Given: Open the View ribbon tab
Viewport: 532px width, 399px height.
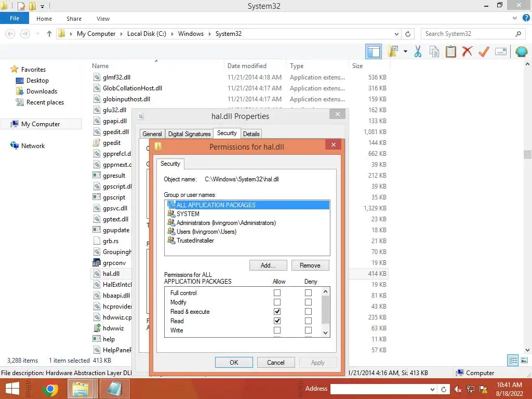Looking at the screenshot, I should tap(103, 19).
